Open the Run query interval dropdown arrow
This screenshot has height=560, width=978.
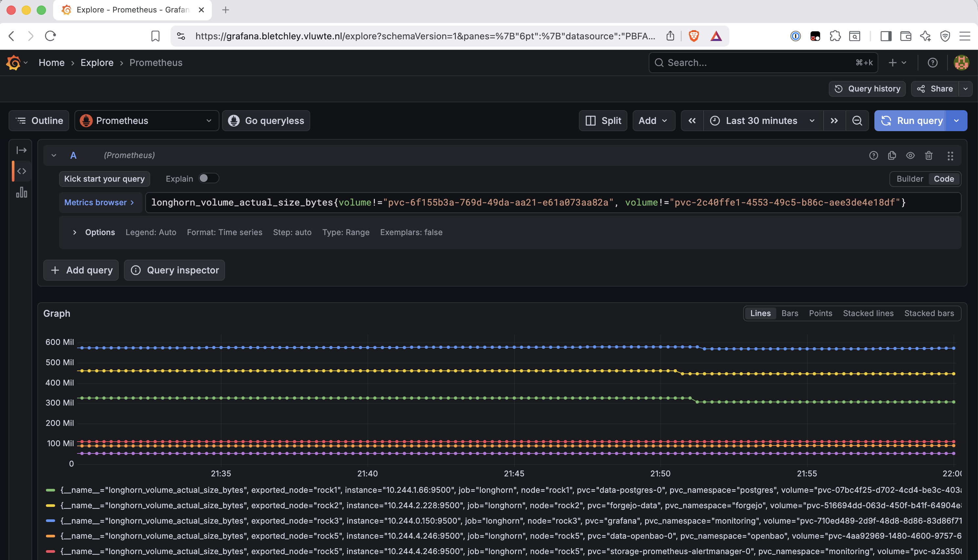(956, 121)
